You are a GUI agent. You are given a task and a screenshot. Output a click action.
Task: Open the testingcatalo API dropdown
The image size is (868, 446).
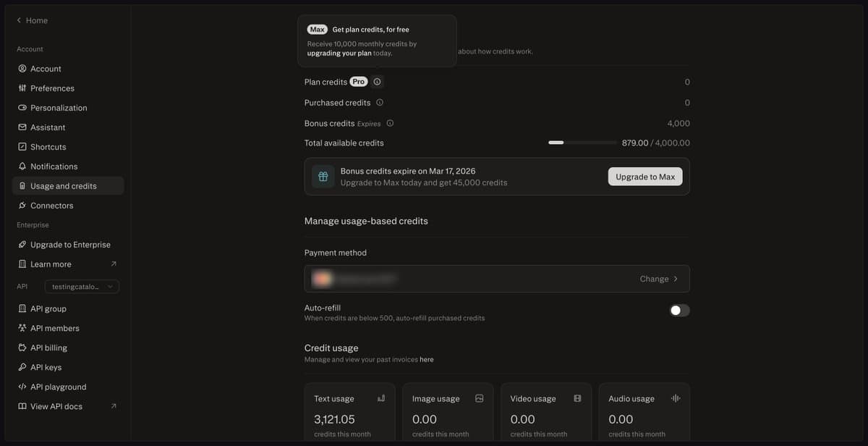[82, 286]
